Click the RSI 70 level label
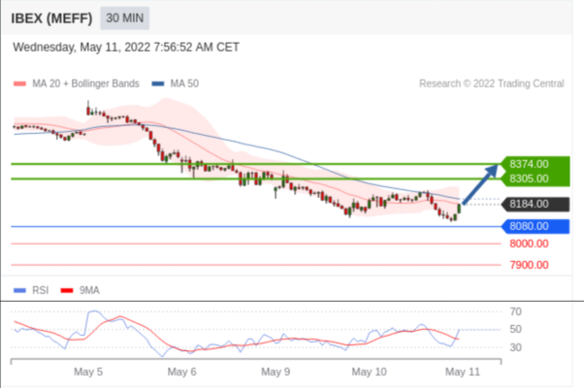This screenshot has width=584, height=392. click(x=515, y=311)
